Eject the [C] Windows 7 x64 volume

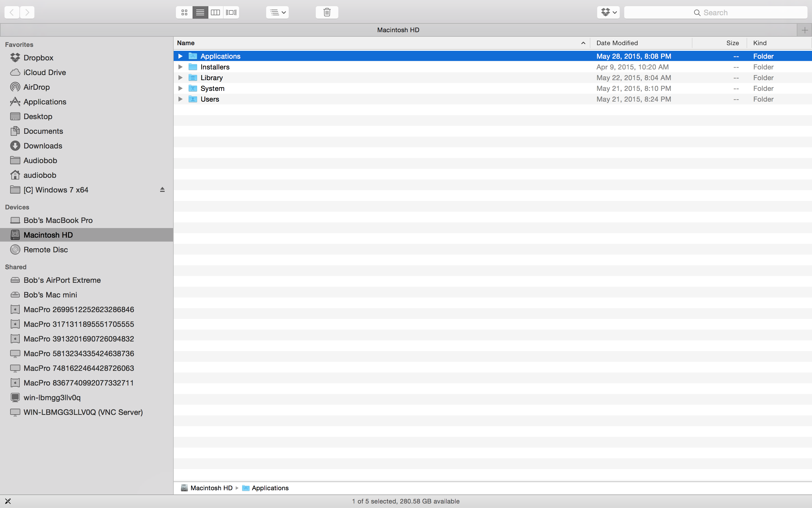point(162,190)
